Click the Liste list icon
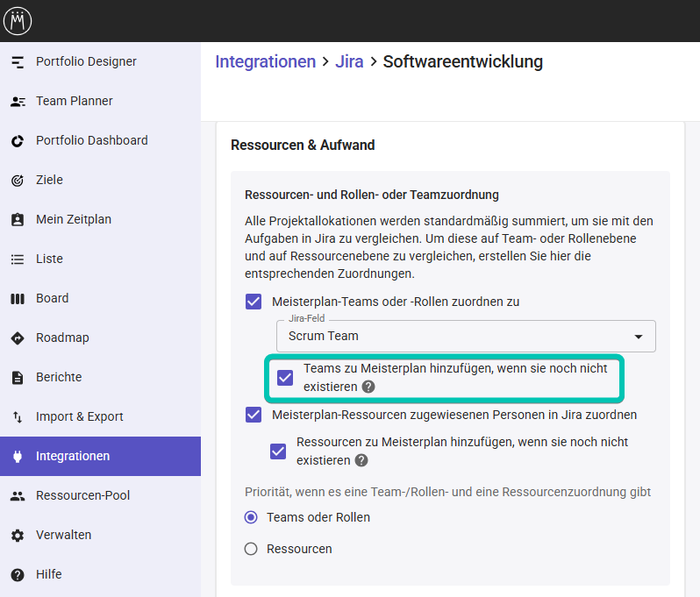700x597 pixels. [x=18, y=259]
